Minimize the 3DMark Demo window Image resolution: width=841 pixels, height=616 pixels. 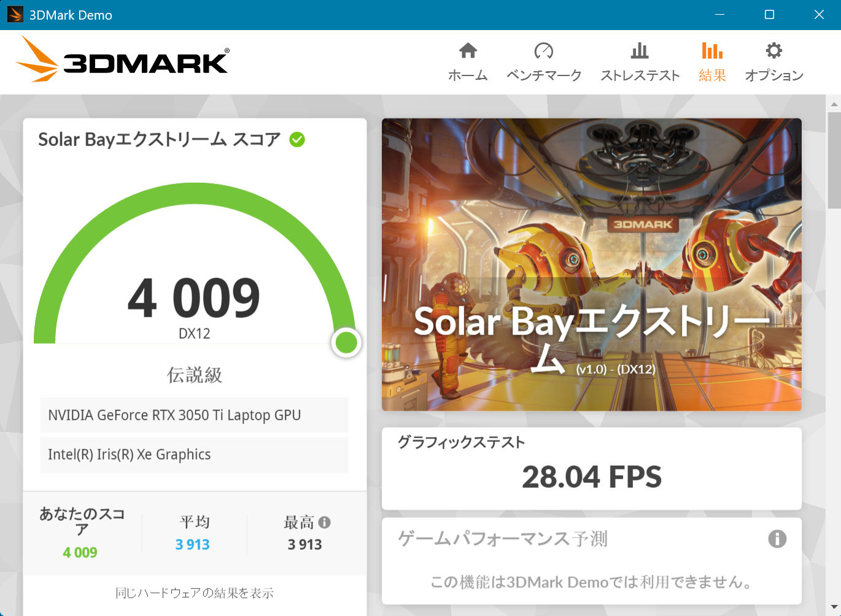(720, 15)
